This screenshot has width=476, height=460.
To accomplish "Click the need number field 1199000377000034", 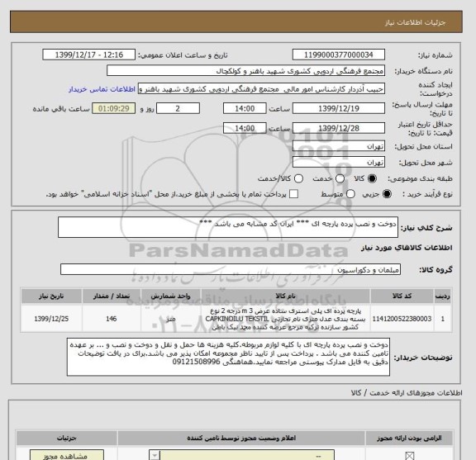I will pos(339,55).
